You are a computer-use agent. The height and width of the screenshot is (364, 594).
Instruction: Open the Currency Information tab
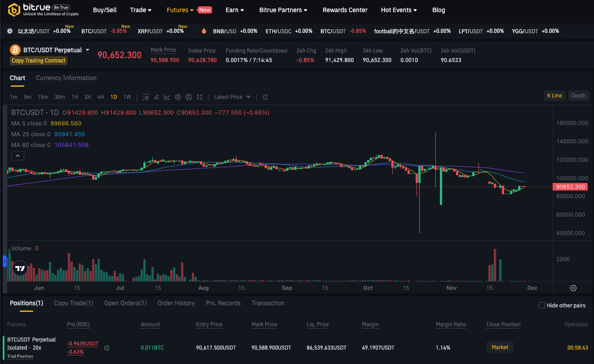tap(66, 78)
